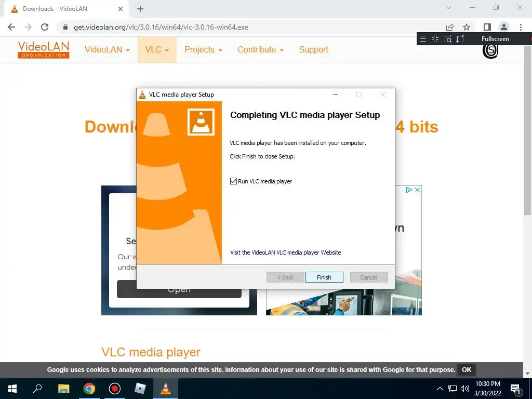Reload the current page

45,27
